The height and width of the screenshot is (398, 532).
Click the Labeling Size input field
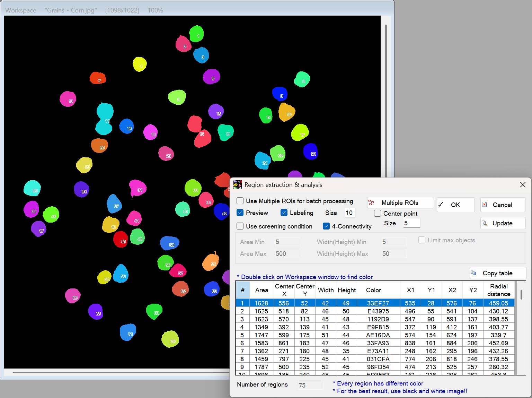click(350, 213)
